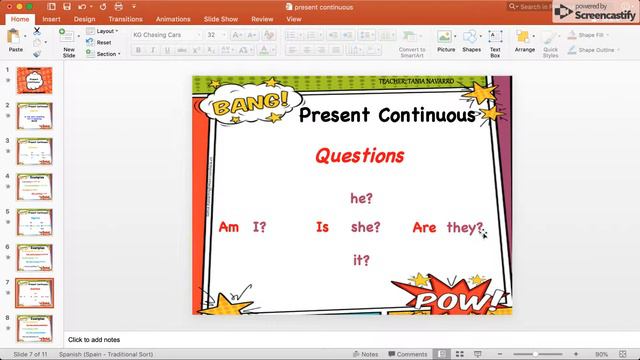Click the Format Painter brush icon
The height and width of the screenshot is (360, 640).
pos(37,53)
